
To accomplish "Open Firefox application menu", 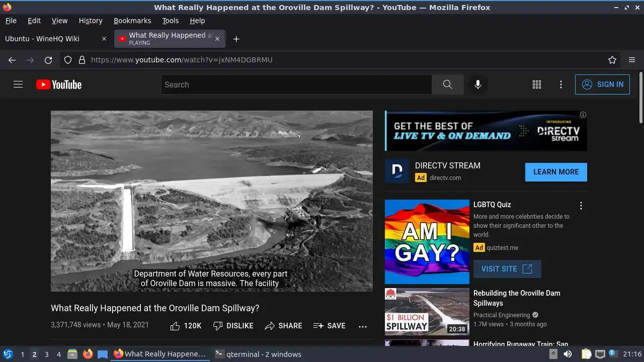I will tap(632, 60).
